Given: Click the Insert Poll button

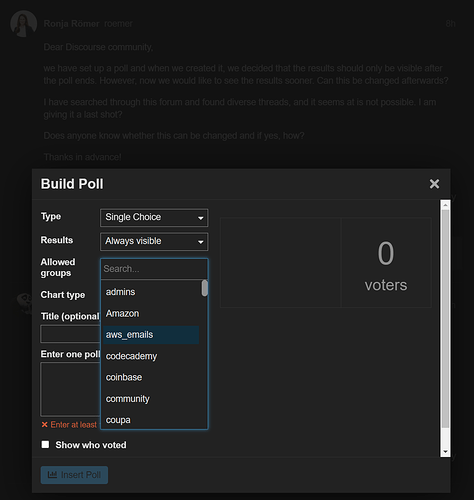Looking at the screenshot, I should tap(74, 475).
